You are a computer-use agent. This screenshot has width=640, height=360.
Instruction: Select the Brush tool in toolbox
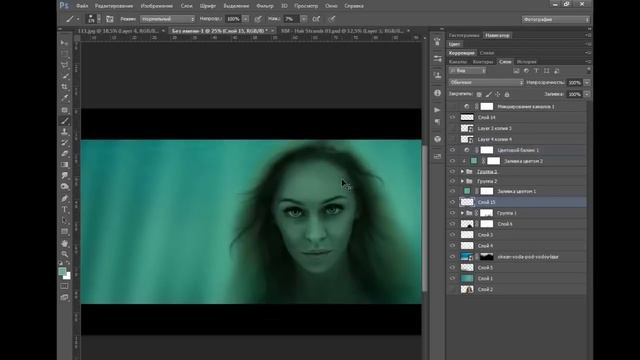[x=64, y=121]
